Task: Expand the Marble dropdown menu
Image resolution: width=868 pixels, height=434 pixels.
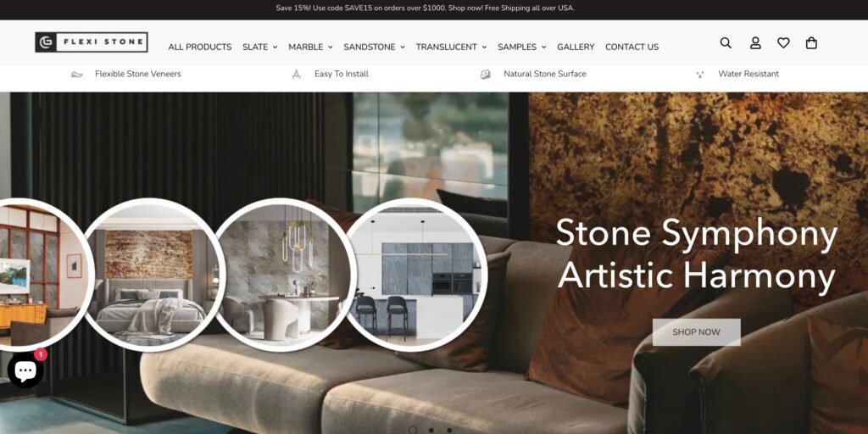Action: pos(310,47)
